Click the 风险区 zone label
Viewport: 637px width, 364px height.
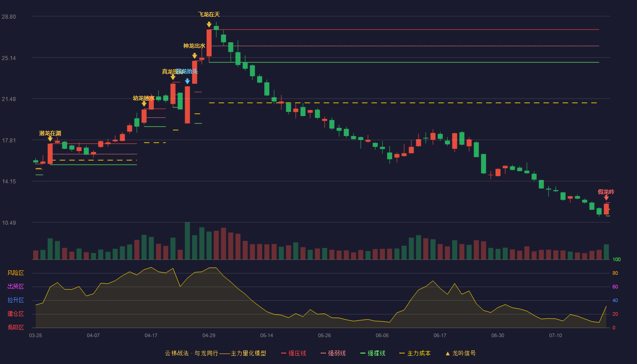coord(15,273)
